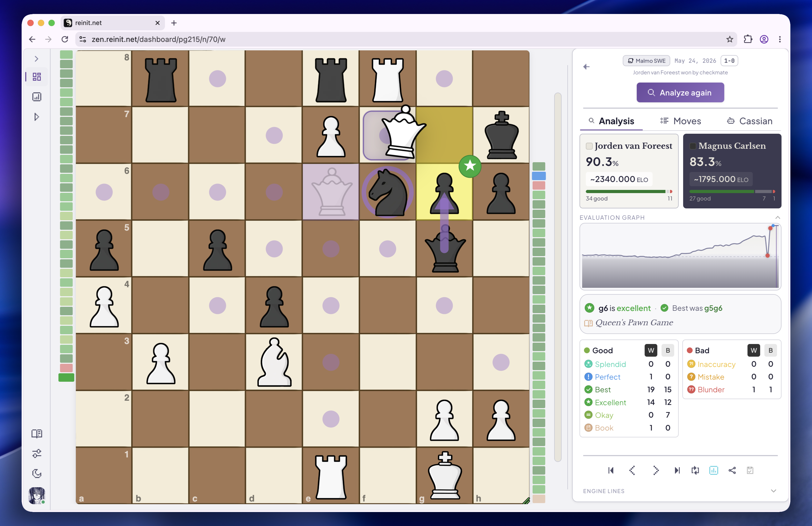The height and width of the screenshot is (526, 812).
Task: Tick the Magnus Carlsen checkbox
Action: click(x=693, y=146)
